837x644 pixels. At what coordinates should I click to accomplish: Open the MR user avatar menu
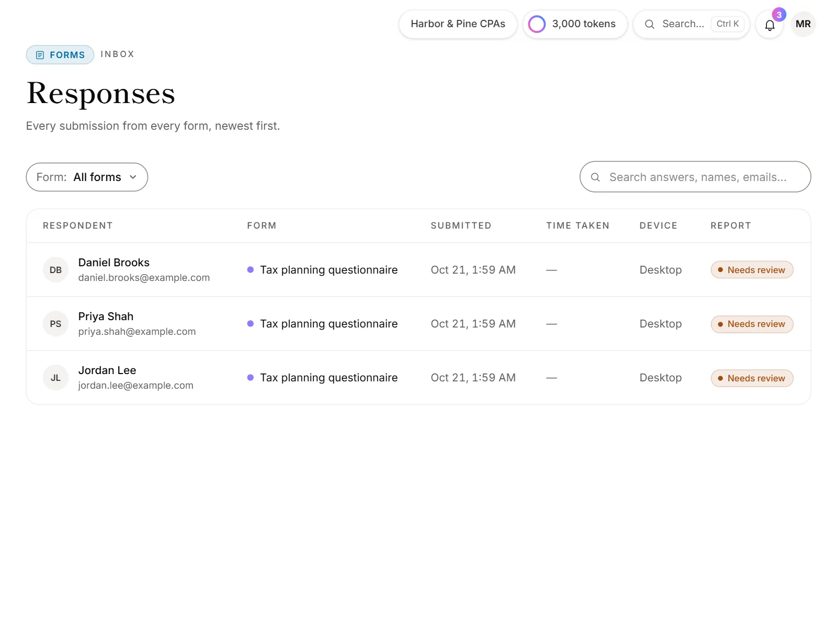click(x=803, y=24)
